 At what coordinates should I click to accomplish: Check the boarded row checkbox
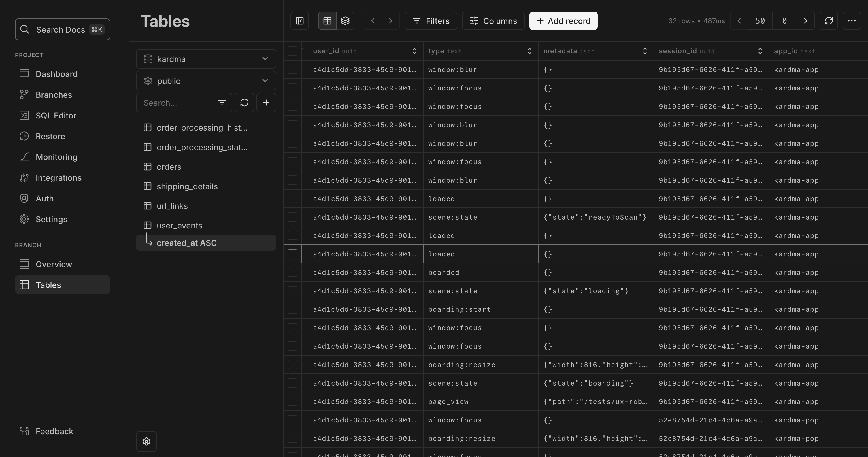[292, 272]
